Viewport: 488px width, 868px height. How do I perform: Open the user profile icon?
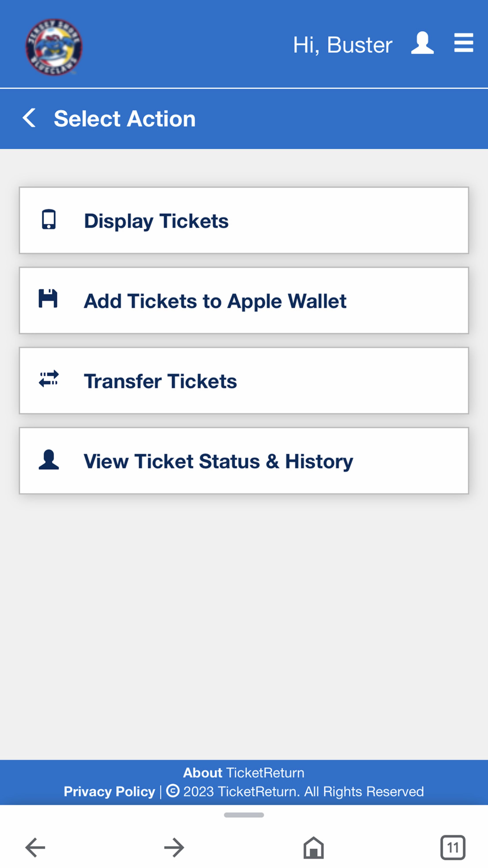(x=422, y=43)
